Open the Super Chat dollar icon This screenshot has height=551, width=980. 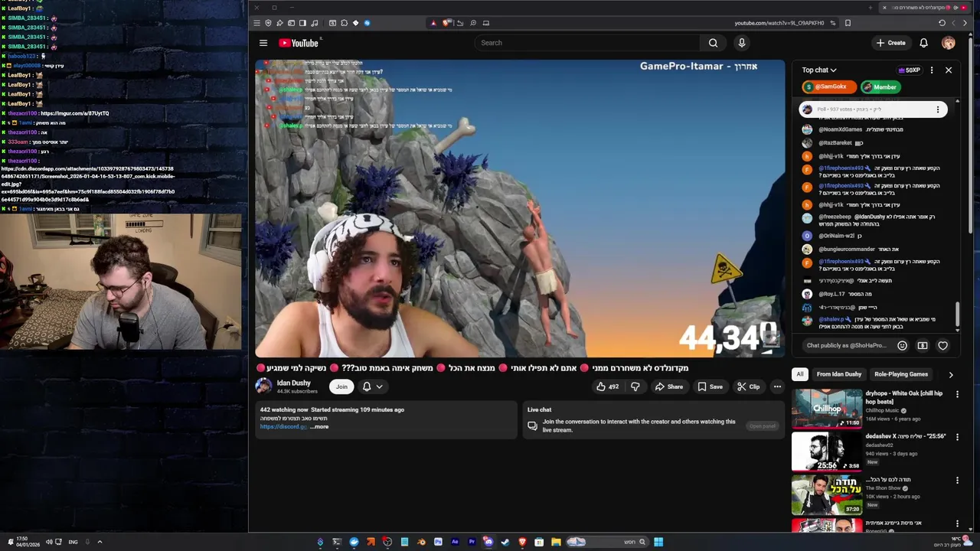coord(923,346)
